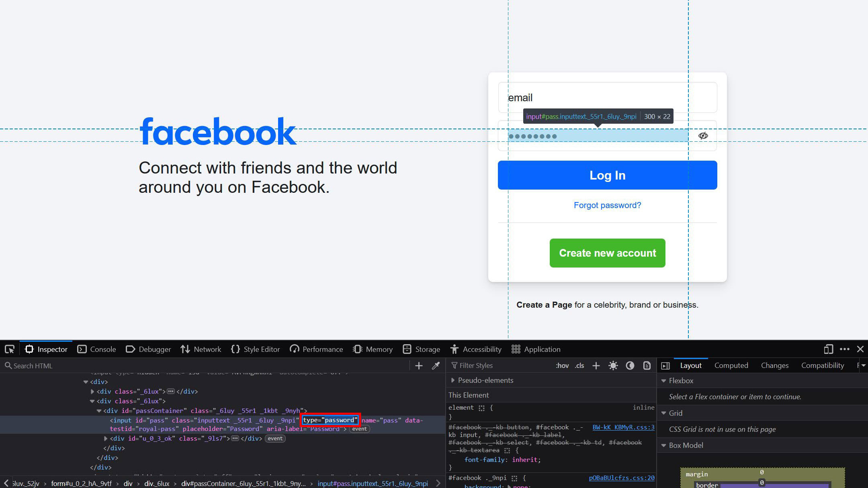Click the eyedropper color picker icon
The width and height of the screenshot is (868, 488).
436,365
